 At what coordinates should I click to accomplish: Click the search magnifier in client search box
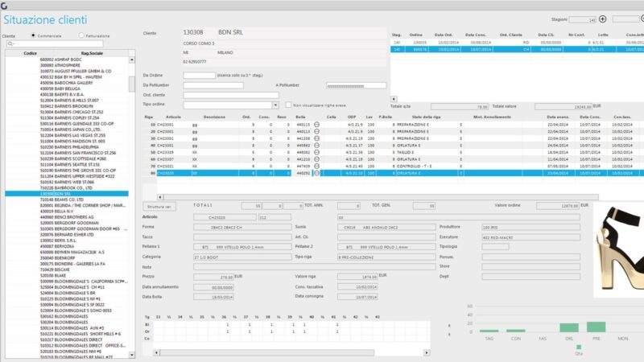coord(10,43)
